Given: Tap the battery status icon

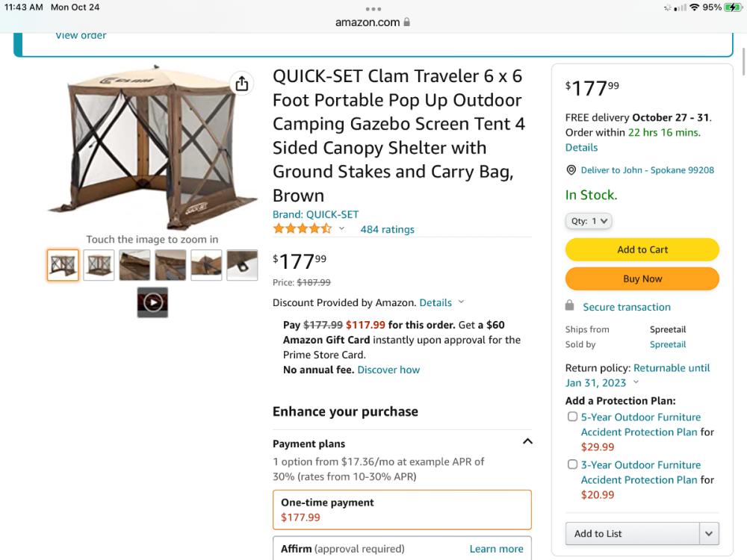Looking at the screenshot, I should [x=732, y=7].
